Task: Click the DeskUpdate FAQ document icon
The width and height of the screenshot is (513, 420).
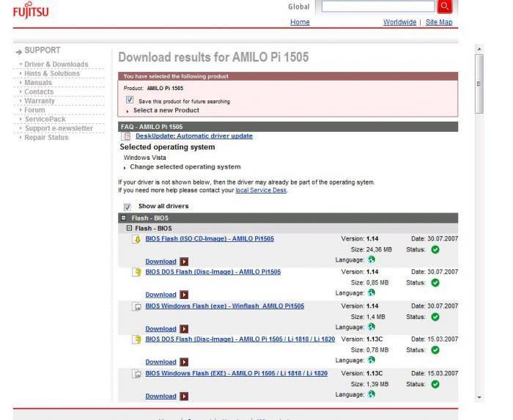Action: [126, 136]
